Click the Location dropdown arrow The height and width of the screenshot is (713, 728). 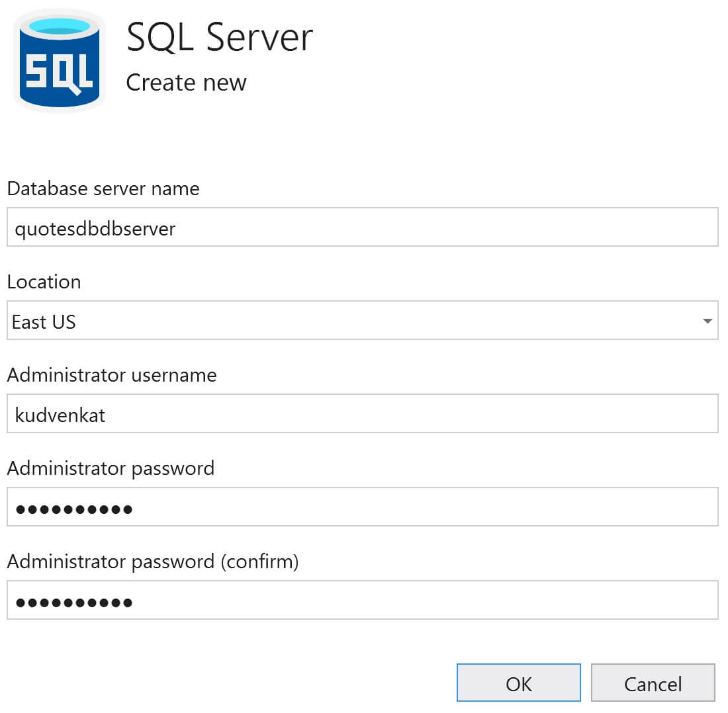(707, 321)
